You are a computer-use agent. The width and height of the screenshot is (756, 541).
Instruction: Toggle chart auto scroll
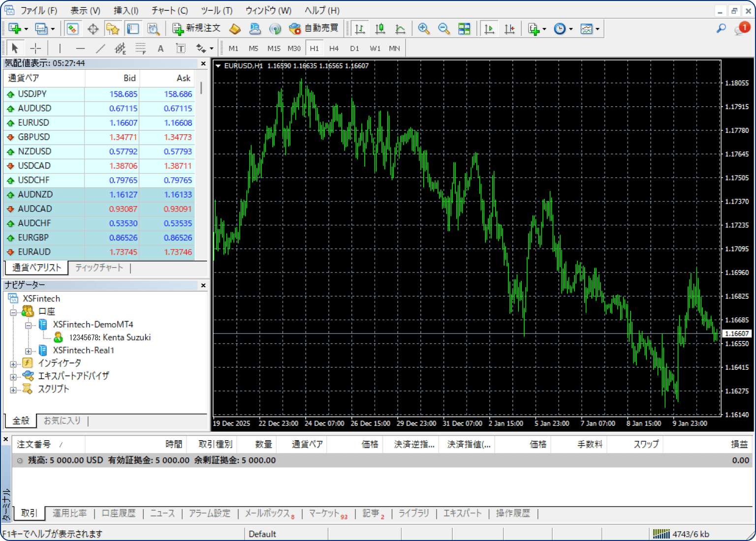[489, 29]
